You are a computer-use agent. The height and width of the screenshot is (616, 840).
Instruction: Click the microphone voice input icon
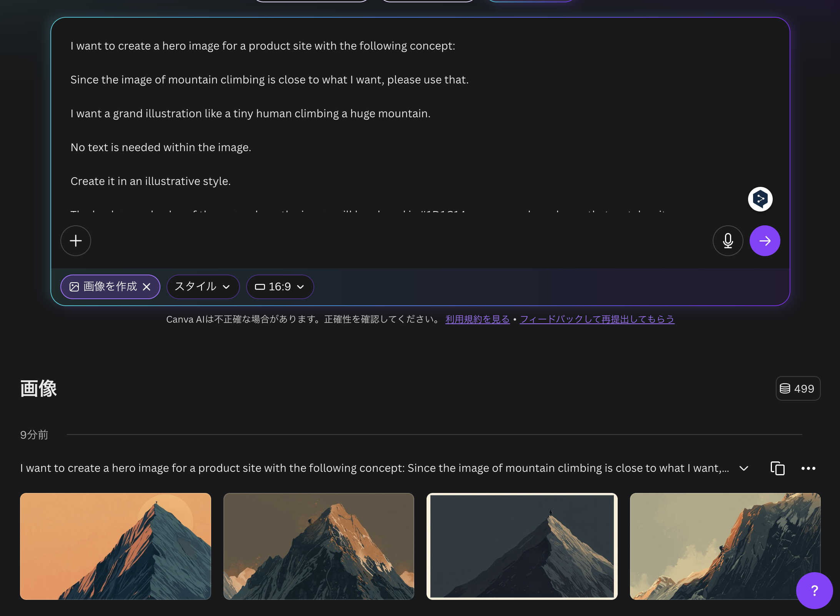(x=728, y=241)
